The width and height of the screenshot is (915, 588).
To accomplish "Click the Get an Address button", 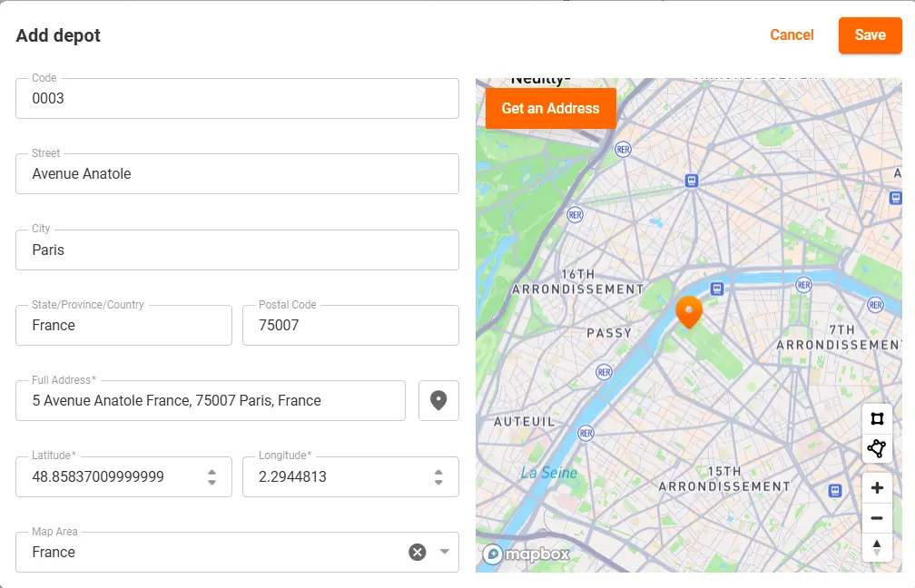I will [550, 108].
